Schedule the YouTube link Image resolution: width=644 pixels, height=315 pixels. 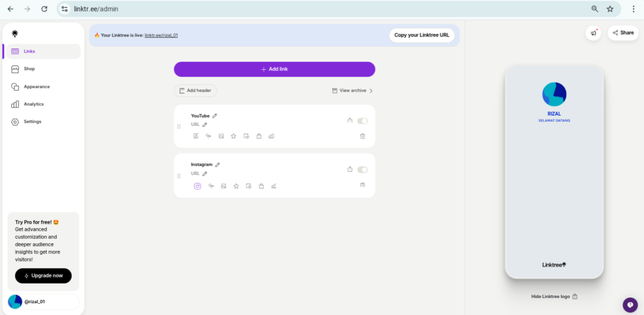click(x=246, y=136)
